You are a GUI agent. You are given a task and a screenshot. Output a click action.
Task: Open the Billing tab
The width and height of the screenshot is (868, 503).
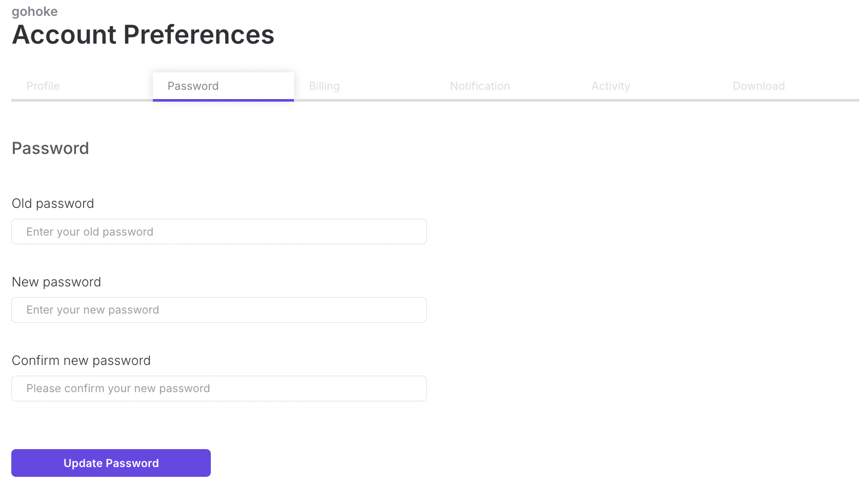coord(324,86)
